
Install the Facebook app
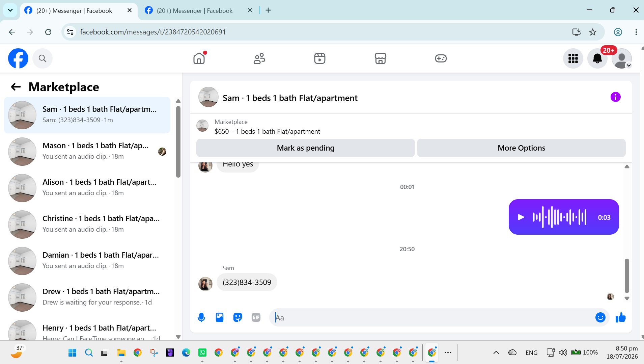click(576, 32)
